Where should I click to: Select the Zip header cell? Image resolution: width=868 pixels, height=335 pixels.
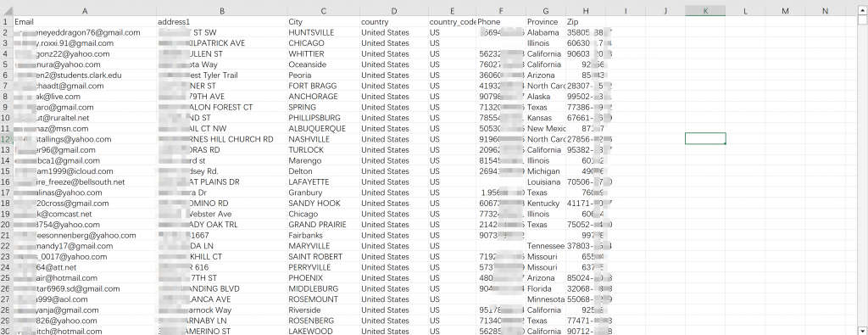pos(586,22)
